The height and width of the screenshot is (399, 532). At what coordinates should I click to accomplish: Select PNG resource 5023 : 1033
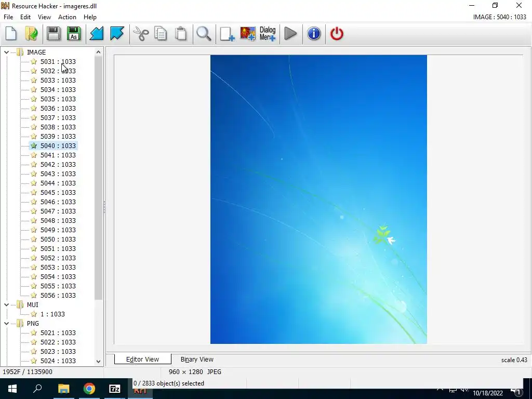[x=58, y=352]
